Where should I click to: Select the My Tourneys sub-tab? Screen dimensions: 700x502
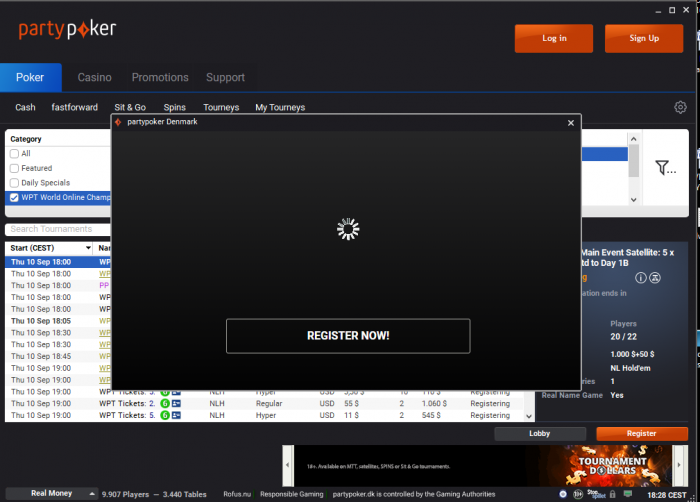tap(280, 107)
